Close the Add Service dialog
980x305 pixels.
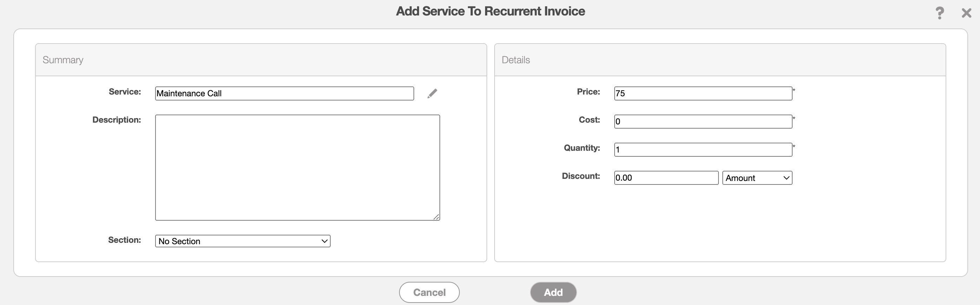[966, 13]
